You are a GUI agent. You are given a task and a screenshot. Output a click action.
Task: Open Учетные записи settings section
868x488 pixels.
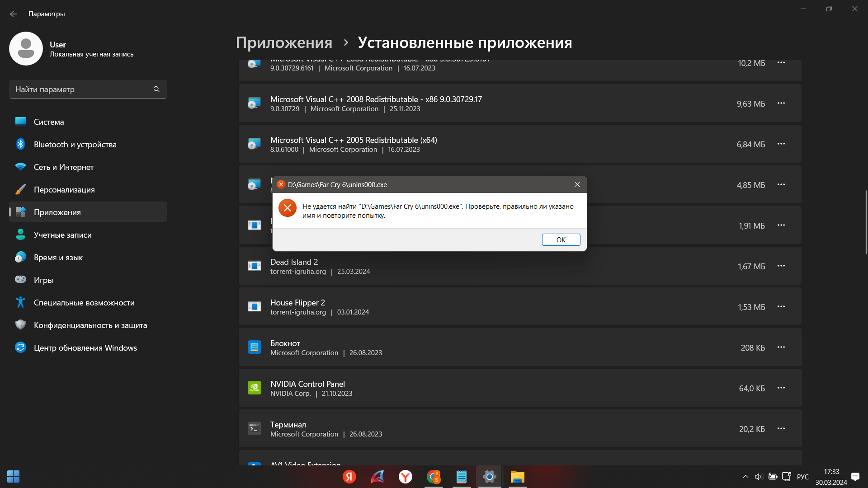[62, 235]
